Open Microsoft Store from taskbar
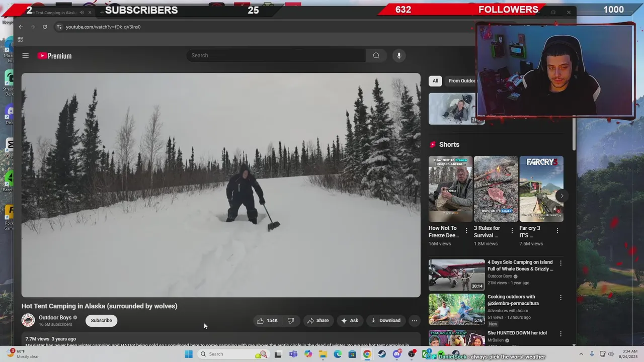The width and height of the screenshot is (644, 362). (x=352, y=354)
